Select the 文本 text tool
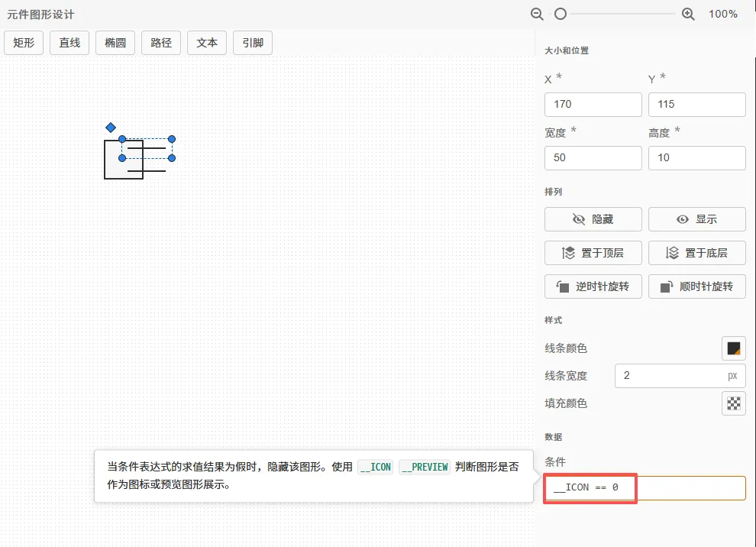This screenshot has width=756, height=547. (206, 43)
